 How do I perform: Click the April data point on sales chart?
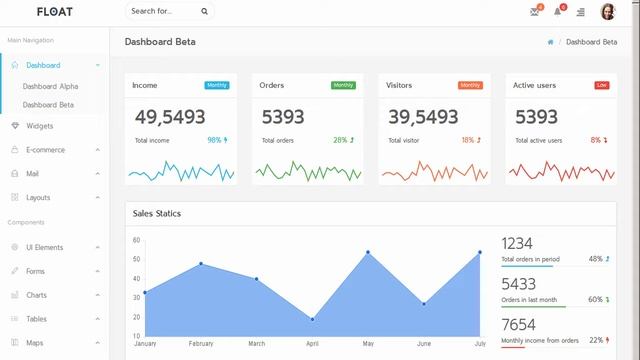pos(312,320)
